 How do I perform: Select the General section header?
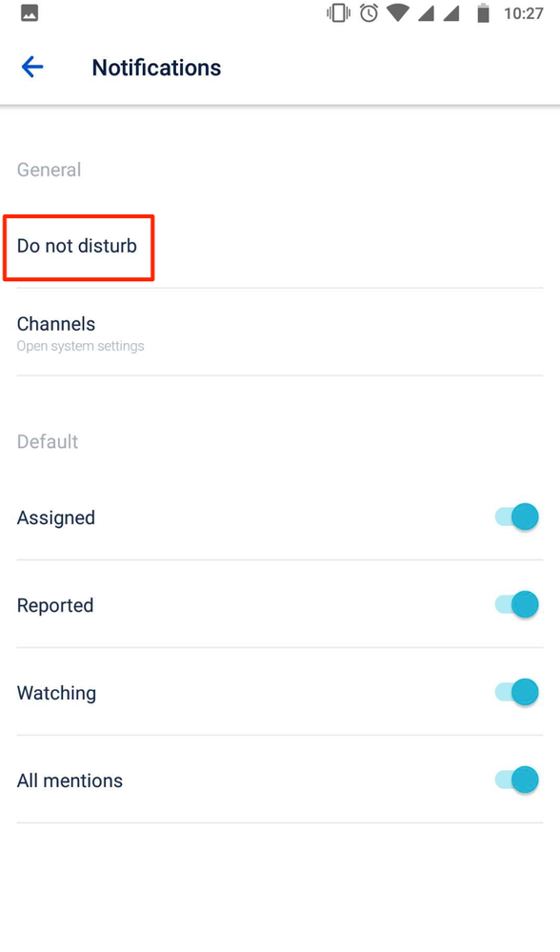click(x=49, y=170)
